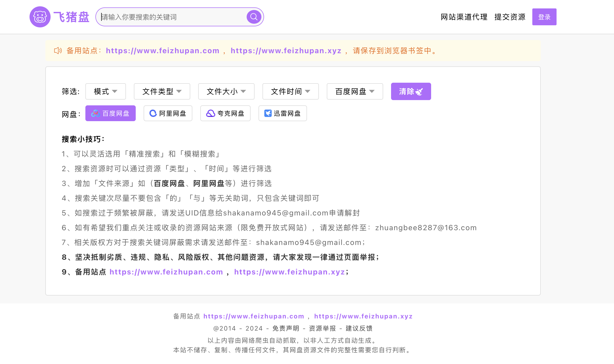Click the broom icon on 清除 button
This screenshot has height=364, width=614.
pyautogui.click(x=419, y=92)
